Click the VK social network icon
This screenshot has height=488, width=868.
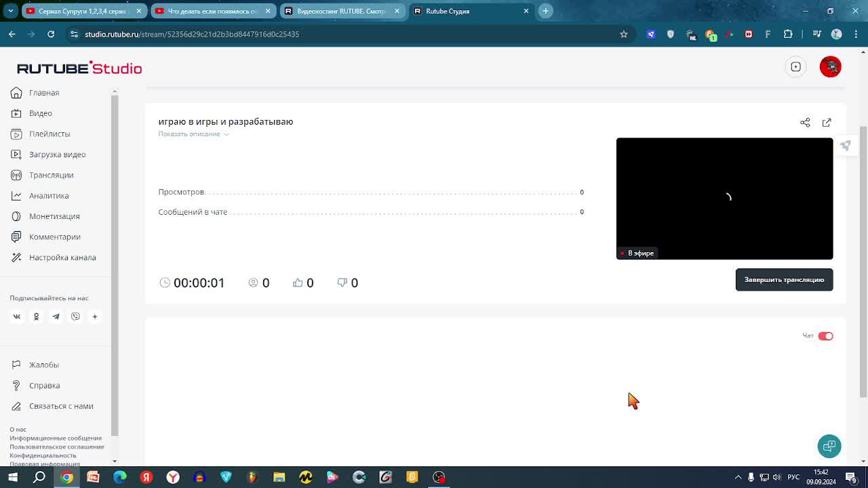point(17,317)
